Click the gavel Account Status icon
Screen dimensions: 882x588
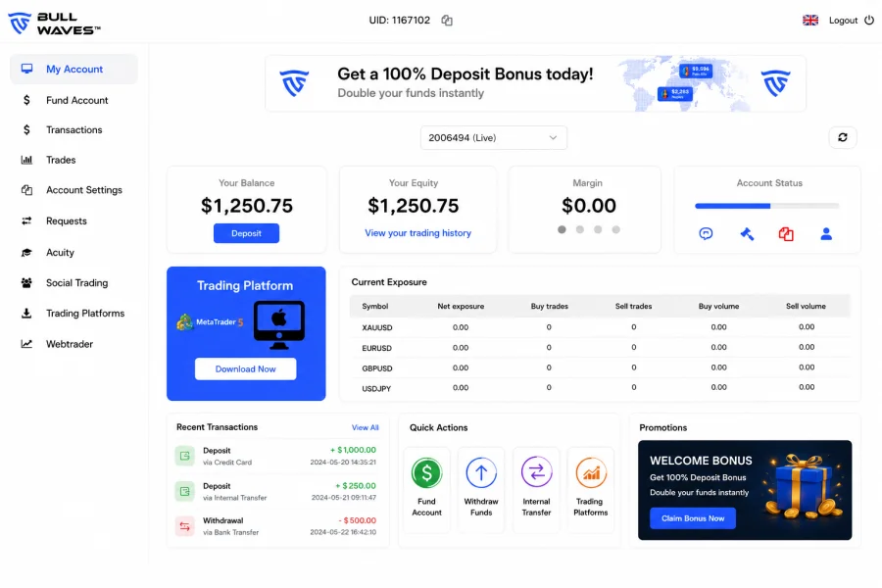[747, 233]
